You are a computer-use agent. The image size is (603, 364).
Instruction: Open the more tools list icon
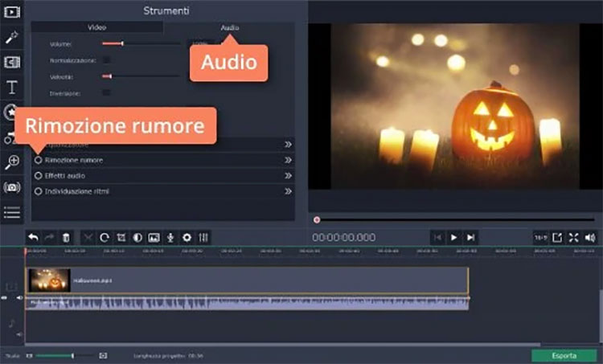tap(12, 212)
